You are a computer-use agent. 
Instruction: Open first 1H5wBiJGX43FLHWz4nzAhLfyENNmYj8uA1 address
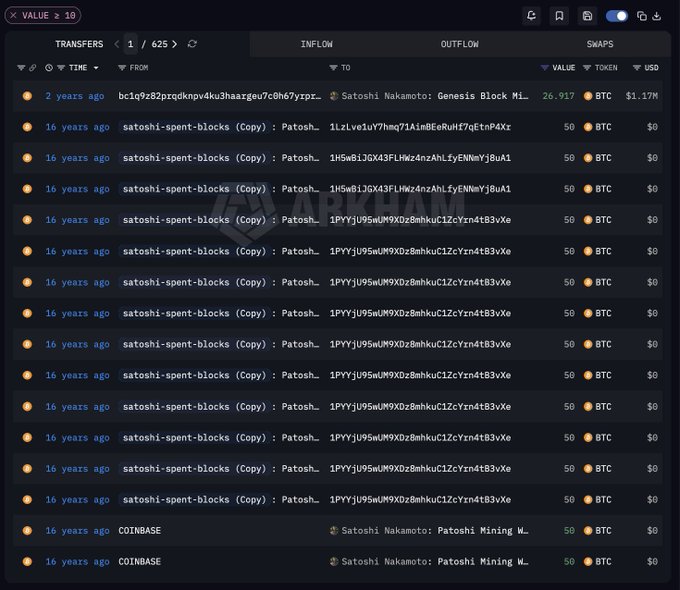(x=420, y=158)
